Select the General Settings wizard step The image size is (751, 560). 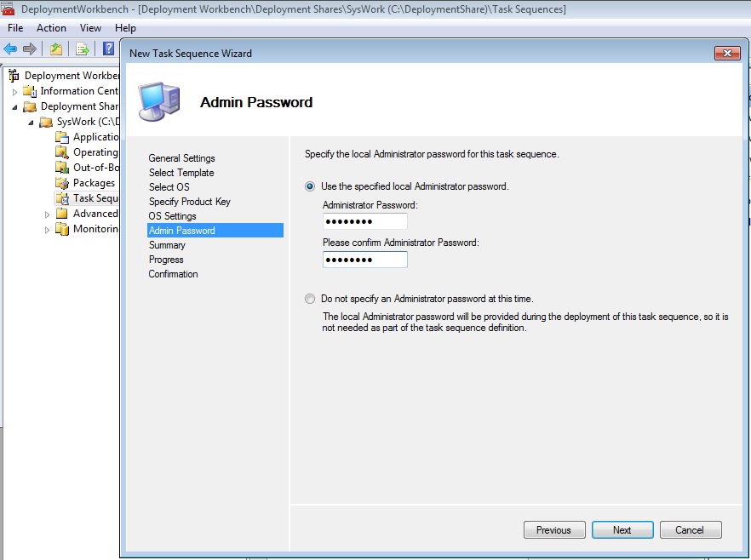tap(181, 158)
